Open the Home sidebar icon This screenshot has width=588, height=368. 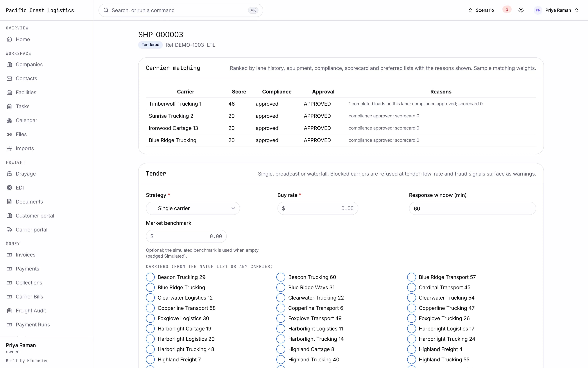tap(9, 39)
